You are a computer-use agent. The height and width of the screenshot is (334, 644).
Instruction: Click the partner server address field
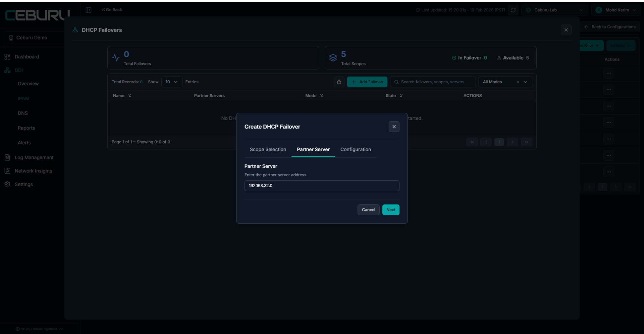click(322, 186)
